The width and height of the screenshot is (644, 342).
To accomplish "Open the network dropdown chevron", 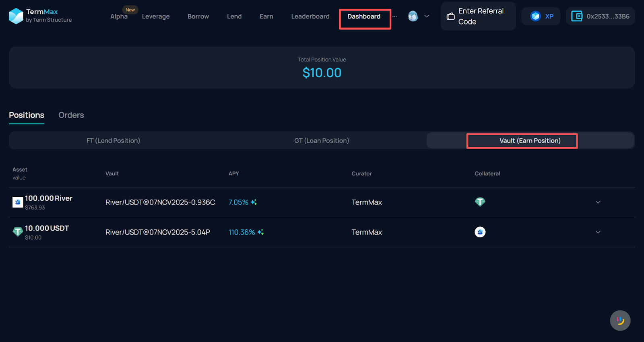I will pos(427,16).
